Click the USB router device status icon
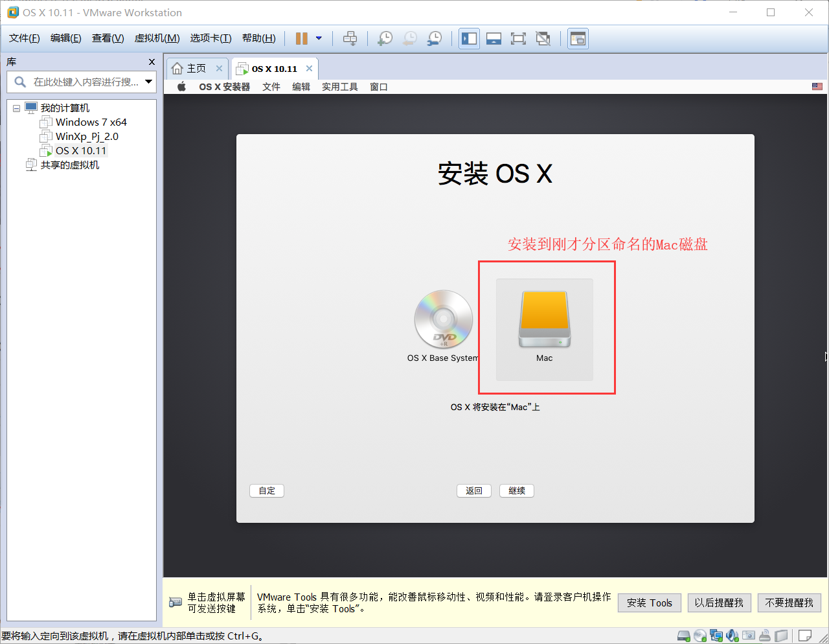 tap(765, 636)
